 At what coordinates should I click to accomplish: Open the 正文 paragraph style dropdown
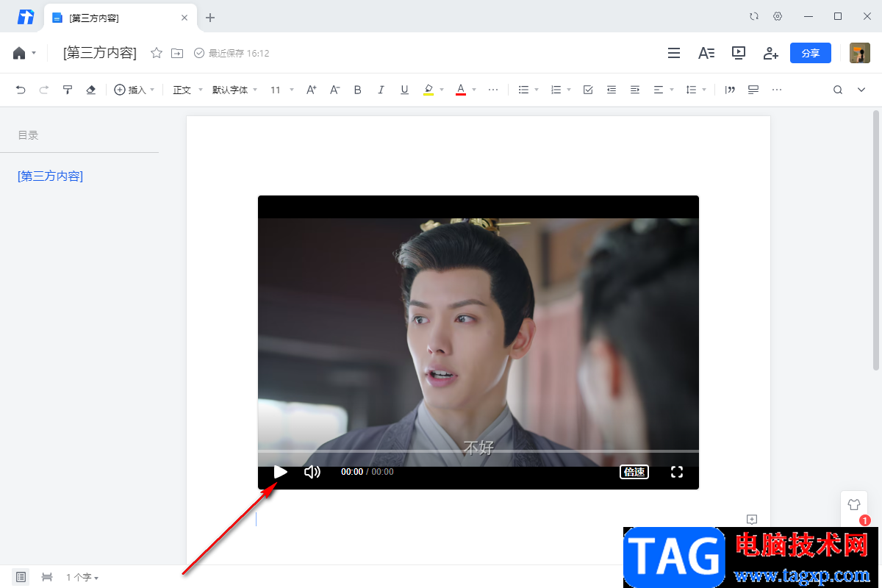(x=187, y=90)
